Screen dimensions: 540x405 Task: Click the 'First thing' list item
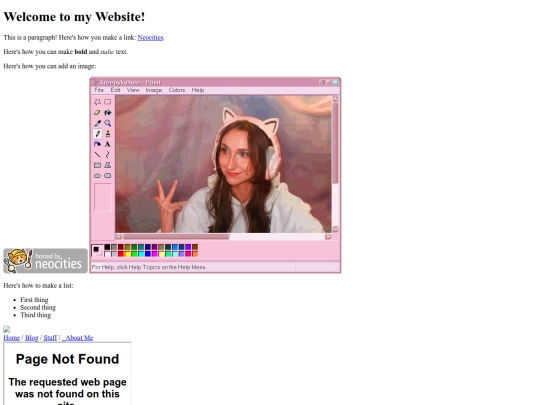[34, 300]
